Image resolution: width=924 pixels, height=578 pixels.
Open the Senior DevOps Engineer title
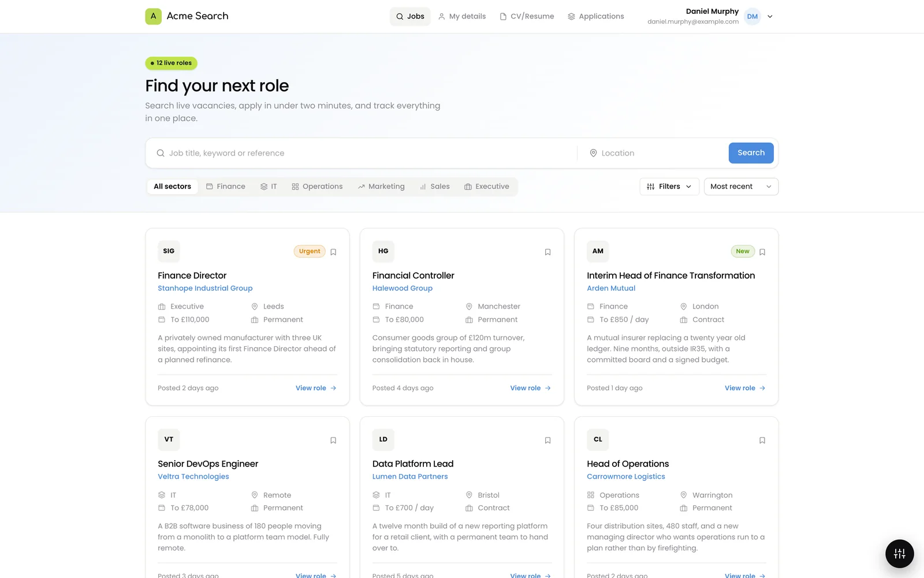tap(208, 464)
